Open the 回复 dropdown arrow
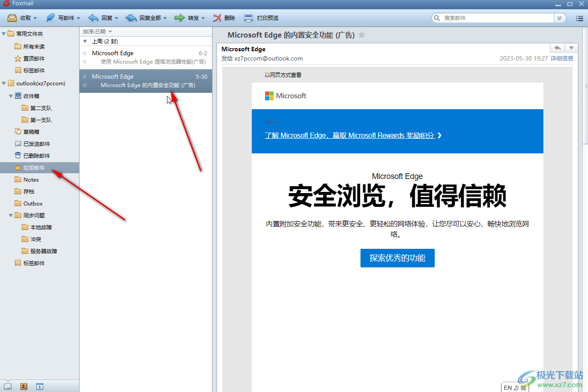588x392 pixels. 117,19
